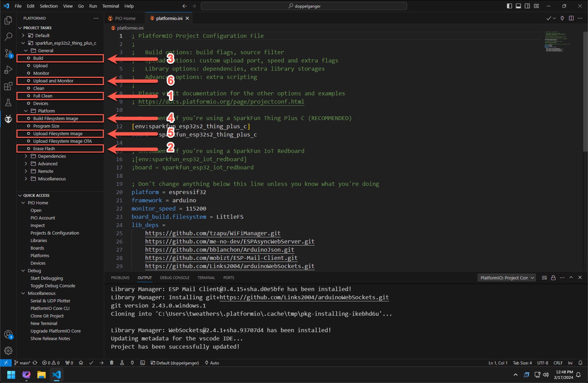Open build dropdown arrow next to checkmark

(554, 18)
